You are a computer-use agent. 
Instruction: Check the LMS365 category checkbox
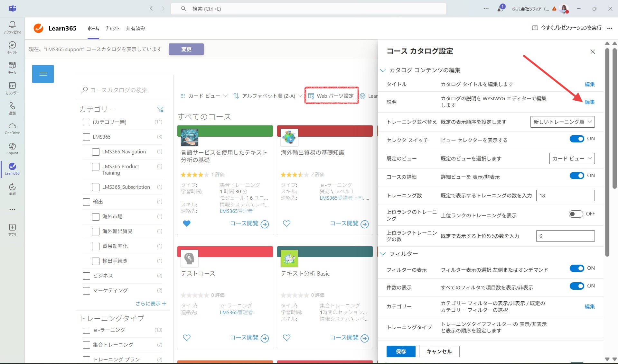(86, 137)
